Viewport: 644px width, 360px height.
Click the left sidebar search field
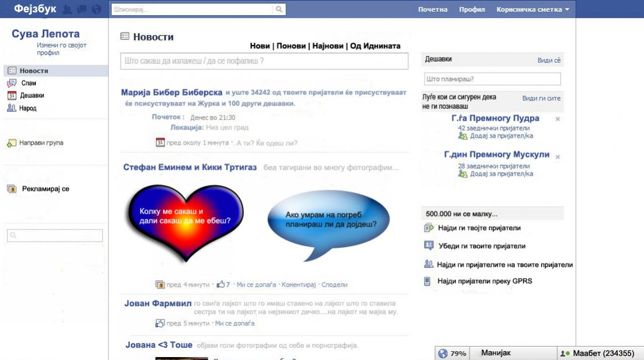click(55, 235)
